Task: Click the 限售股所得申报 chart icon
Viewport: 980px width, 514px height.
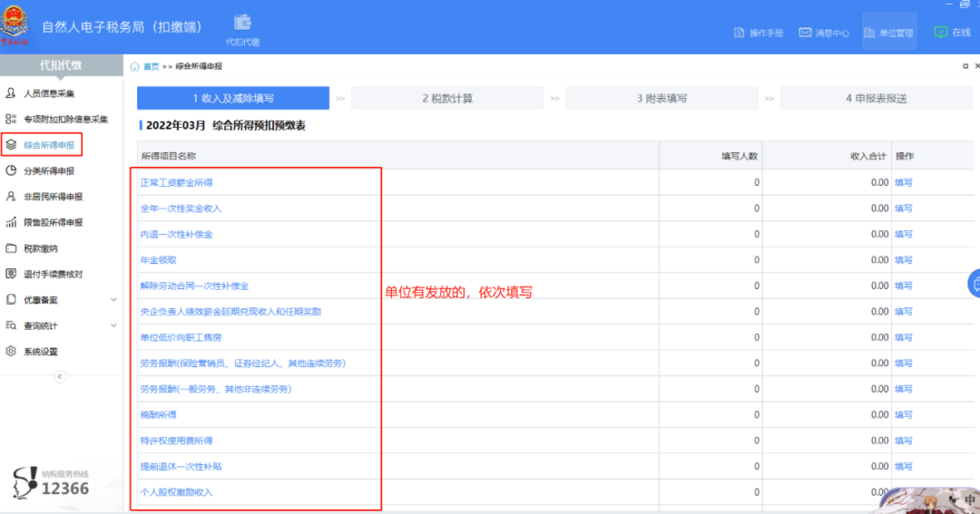Action: tap(11, 222)
